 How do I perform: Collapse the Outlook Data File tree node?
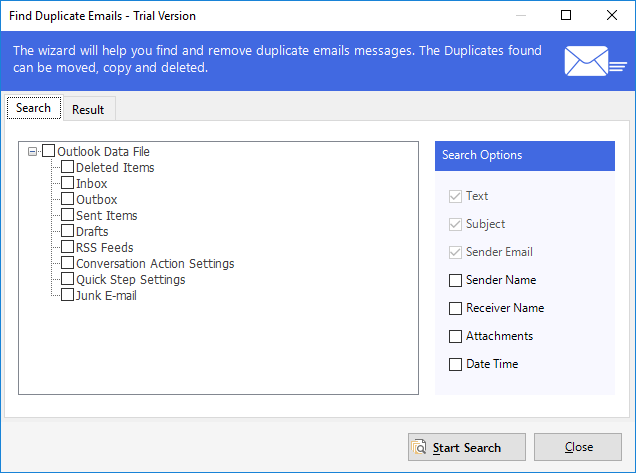(x=32, y=152)
